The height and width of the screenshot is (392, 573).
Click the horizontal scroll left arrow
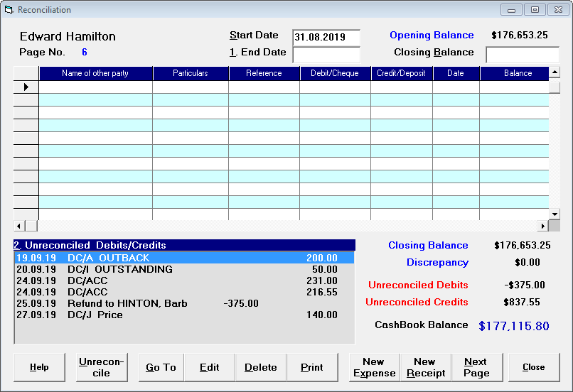(x=19, y=226)
